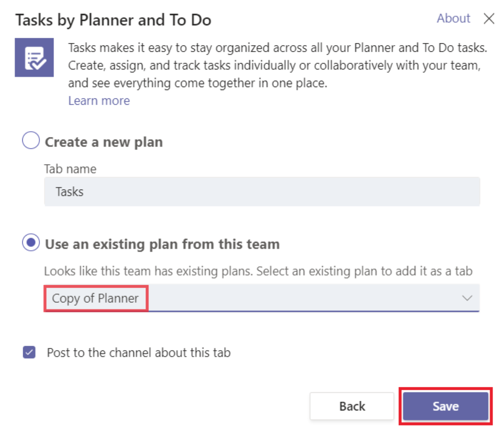Screen dimensions: 504x434
Task: Save the tab with the Save button
Action: (446, 406)
